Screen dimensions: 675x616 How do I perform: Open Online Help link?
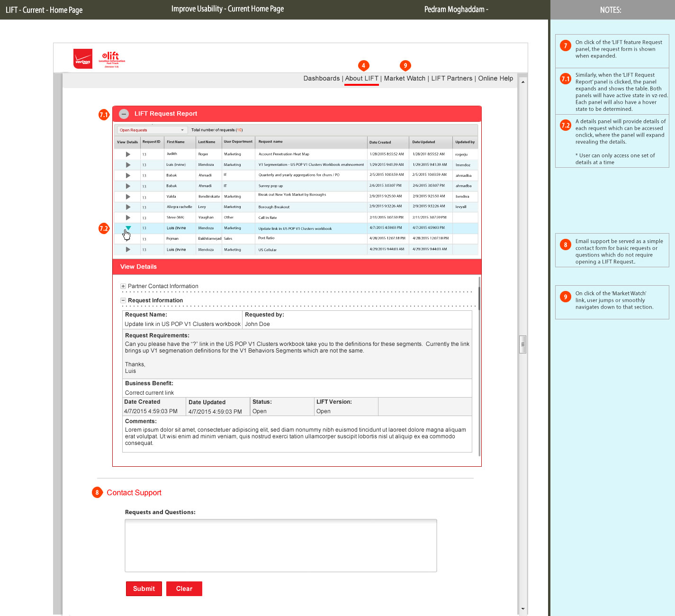point(495,79)
